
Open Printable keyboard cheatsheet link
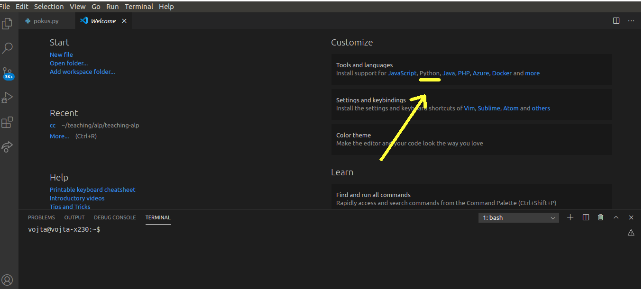[x=92, y=190]
